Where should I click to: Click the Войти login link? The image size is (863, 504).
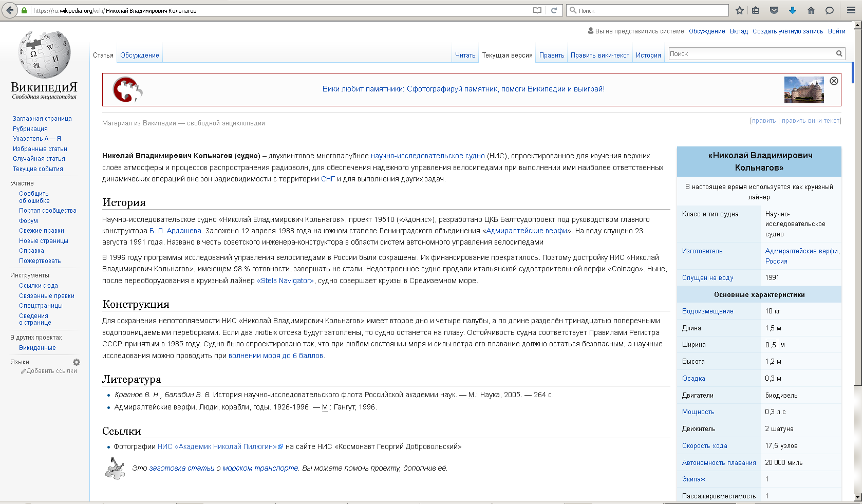coord(836,31)
